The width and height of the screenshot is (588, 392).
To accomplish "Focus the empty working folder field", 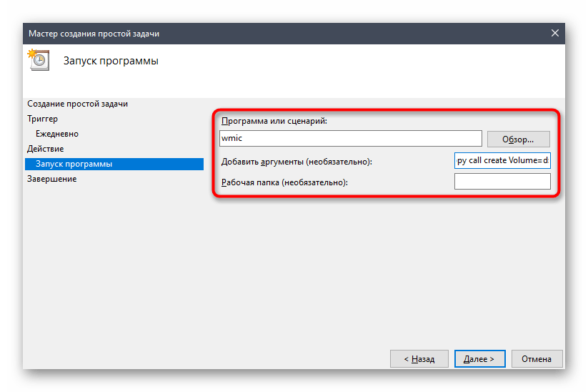I will pos(502,182).
